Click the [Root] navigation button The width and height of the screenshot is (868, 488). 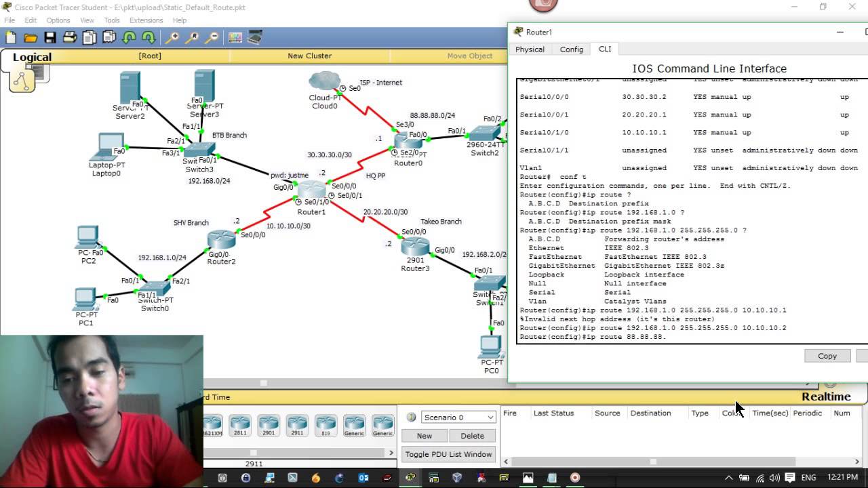click(150, 56)
